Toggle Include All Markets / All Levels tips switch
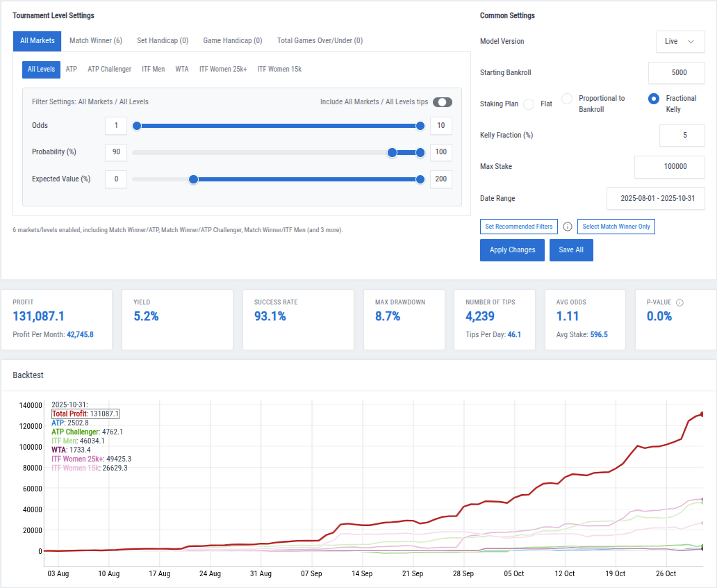 coord(442,101)
